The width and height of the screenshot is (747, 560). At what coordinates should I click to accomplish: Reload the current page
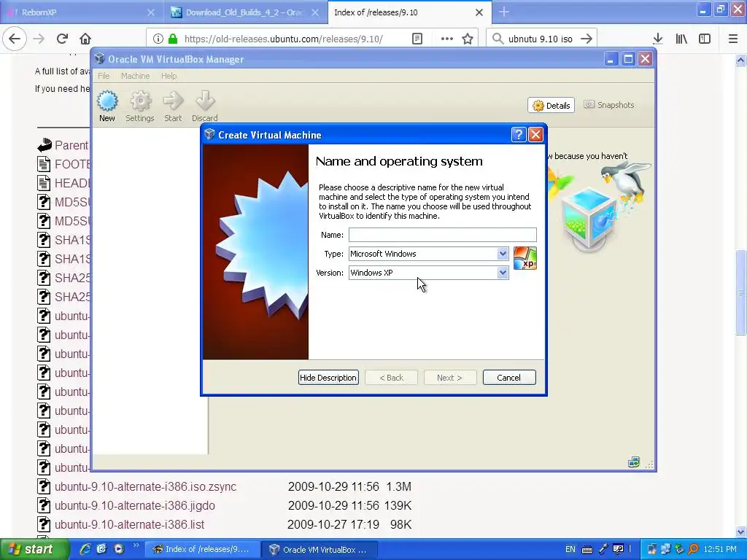(x=62, y=39)
